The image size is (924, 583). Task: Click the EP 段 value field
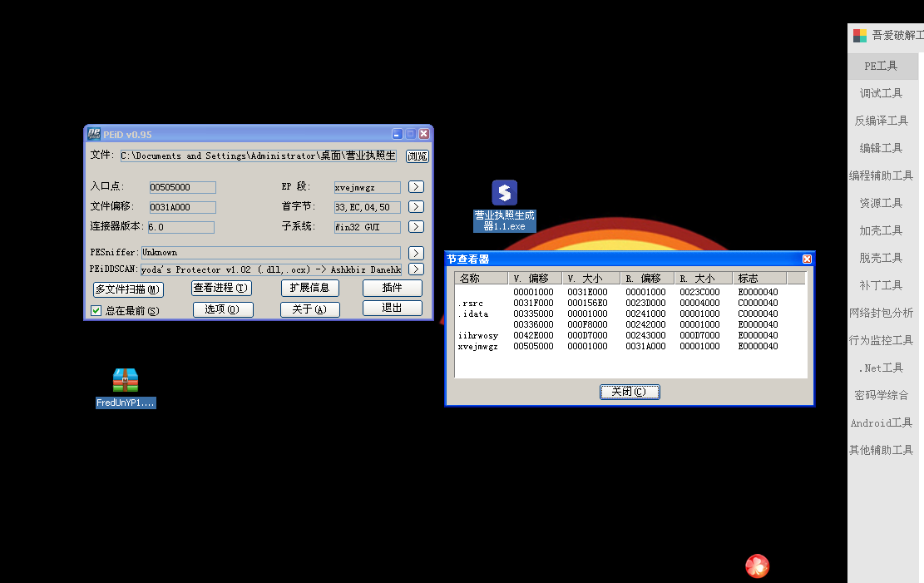click(367, 187)
